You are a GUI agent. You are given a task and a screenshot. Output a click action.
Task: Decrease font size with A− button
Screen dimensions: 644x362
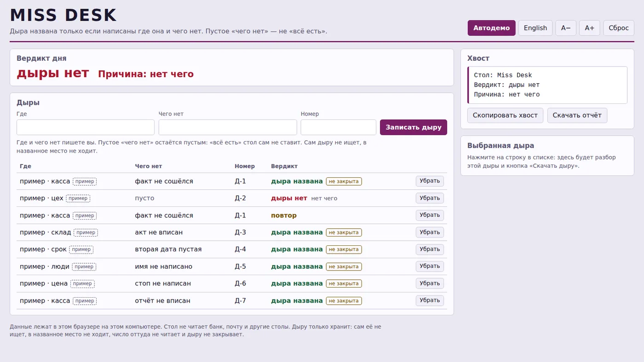pyautogui.click(x=566, y=28)
